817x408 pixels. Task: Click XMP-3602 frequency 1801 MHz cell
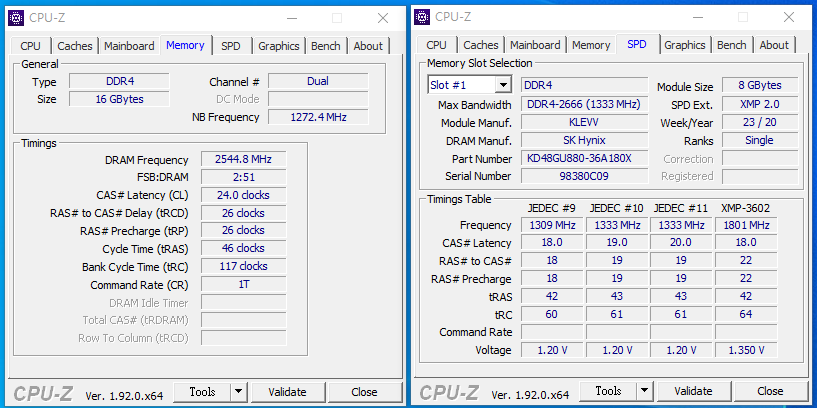(746, 225)
